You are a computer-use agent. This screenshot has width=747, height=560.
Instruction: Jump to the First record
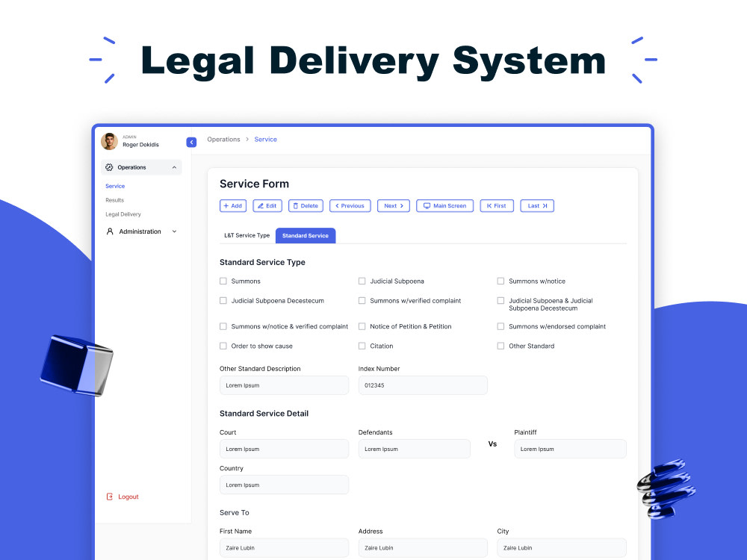tap(497, 206)
